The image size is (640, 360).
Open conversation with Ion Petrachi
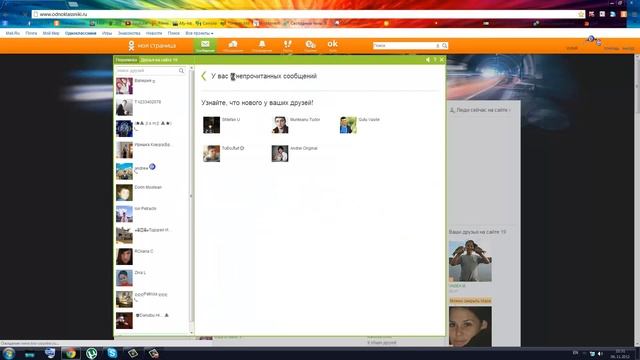click(x=151, y=214)
